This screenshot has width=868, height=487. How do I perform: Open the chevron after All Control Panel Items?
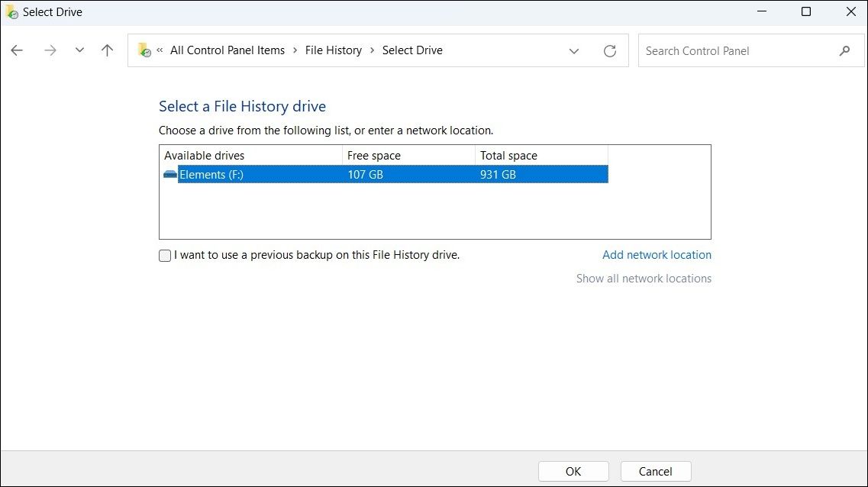(295, 50)
